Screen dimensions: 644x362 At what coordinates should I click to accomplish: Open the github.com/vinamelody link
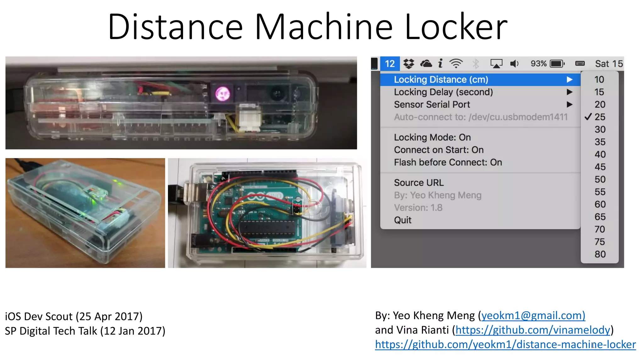click(533, 330)
